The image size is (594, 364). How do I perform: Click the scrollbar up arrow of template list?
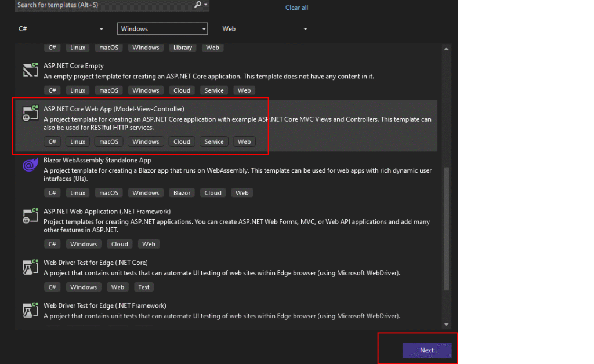click(446, 49)
